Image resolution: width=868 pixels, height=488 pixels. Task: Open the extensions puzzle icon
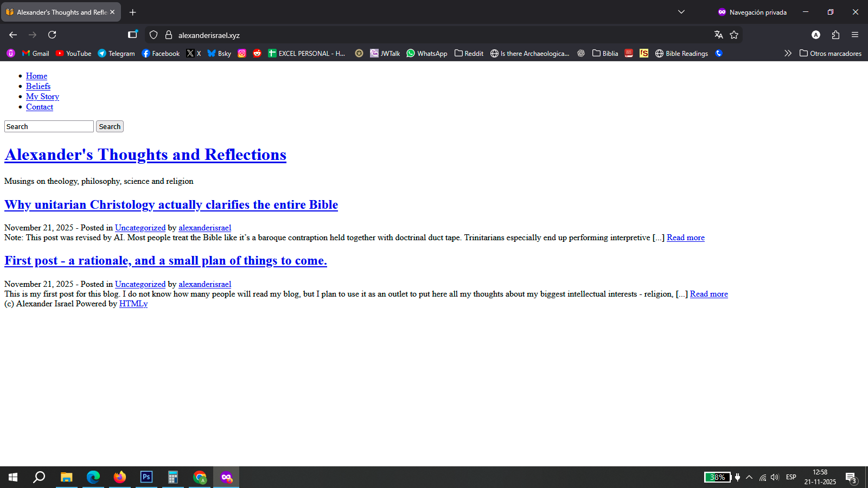pyautogui.click(x=835, y=35)
